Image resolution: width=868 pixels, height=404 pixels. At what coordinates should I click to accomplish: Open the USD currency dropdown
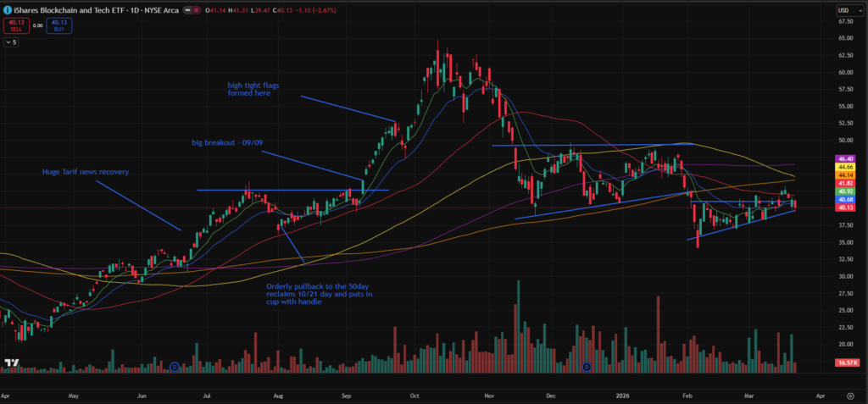click(845, 9)
